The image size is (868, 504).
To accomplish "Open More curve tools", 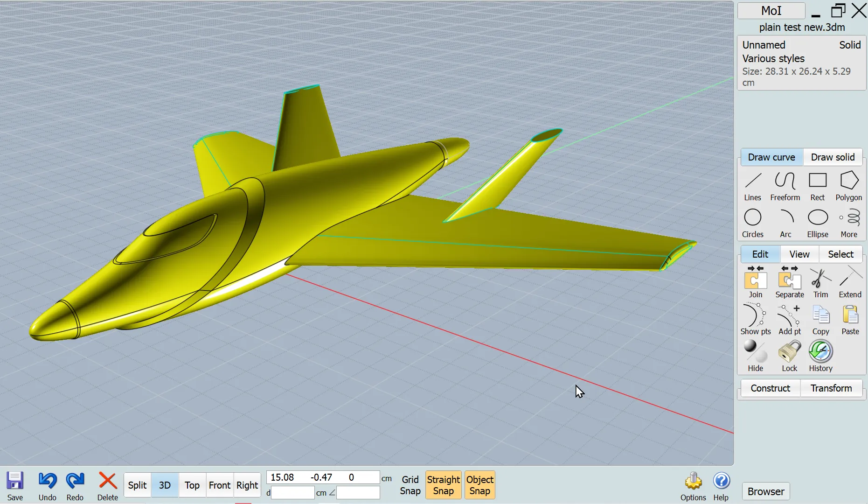I will tap(849, 223).
